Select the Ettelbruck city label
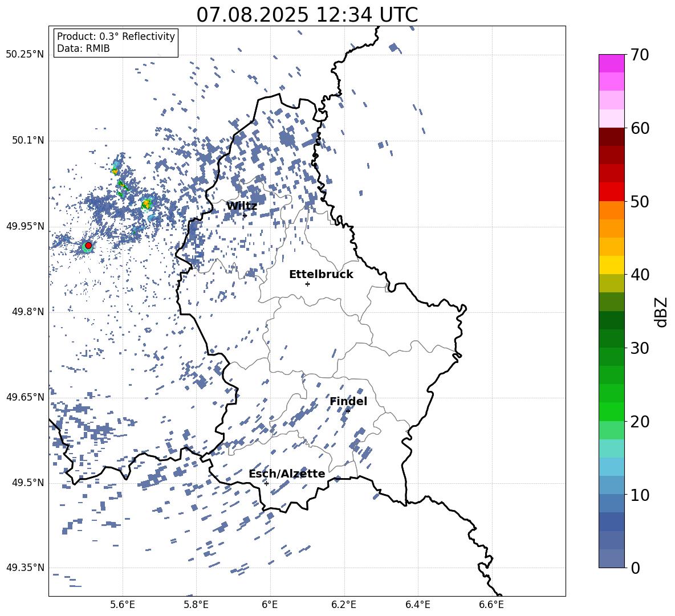This screenshot has height=616, width=675. point(321,275)
